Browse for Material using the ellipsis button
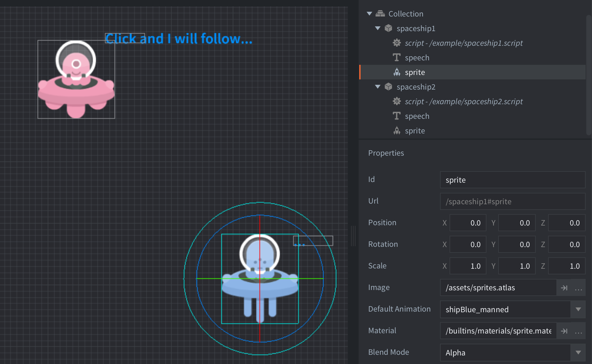Viewport: 592px width, 364px height. pyautogui.click(x=578, y=331)
